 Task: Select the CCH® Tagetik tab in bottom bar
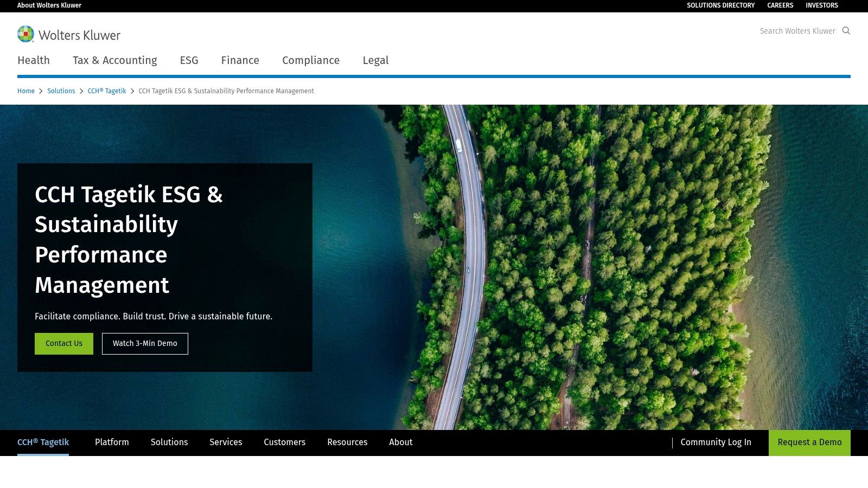coord(43,442)
